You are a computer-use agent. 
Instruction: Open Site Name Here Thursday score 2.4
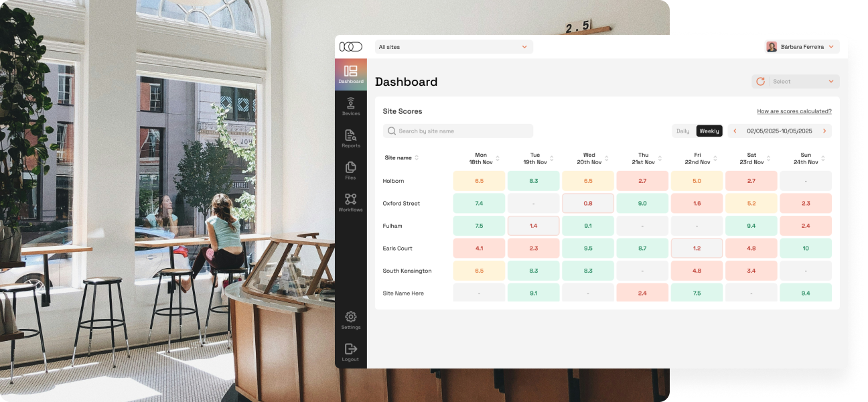tap(642, 293)
